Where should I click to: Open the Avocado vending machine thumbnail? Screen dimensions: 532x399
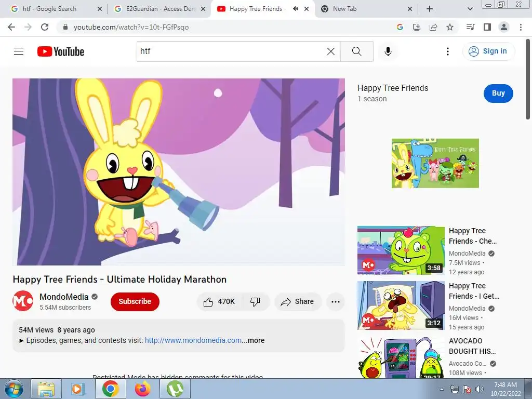click(x=401, y=357)
